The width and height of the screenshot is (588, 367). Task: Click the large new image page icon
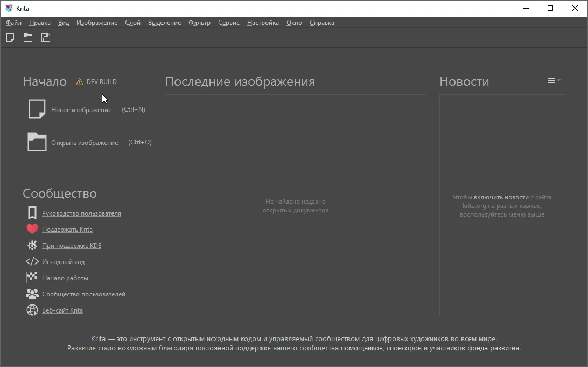pyautogui.click(x=37, y=109)
